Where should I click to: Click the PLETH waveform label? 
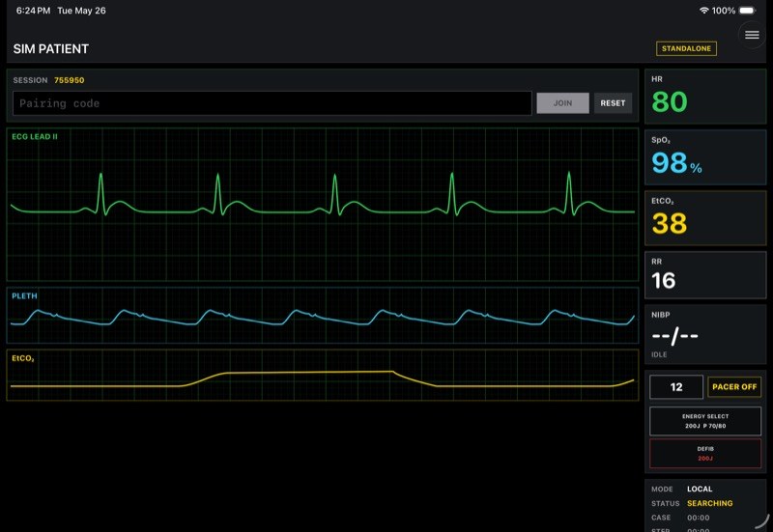click(x=24, y=295)
